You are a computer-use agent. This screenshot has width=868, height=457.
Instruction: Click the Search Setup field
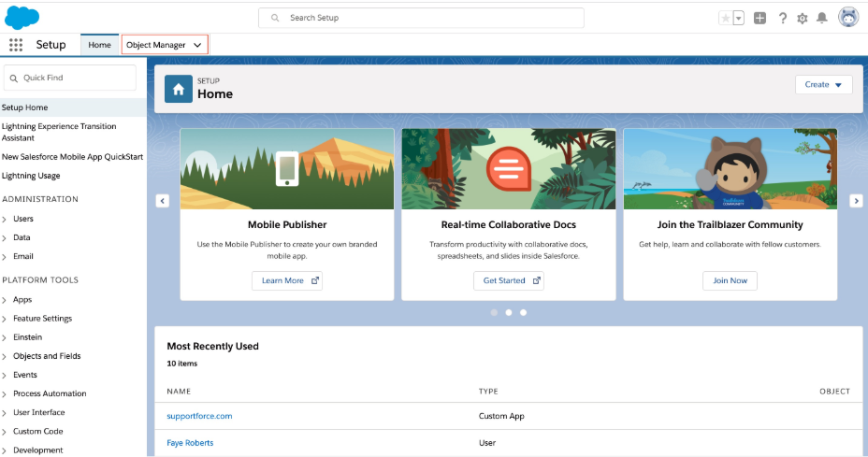(421, 18)
